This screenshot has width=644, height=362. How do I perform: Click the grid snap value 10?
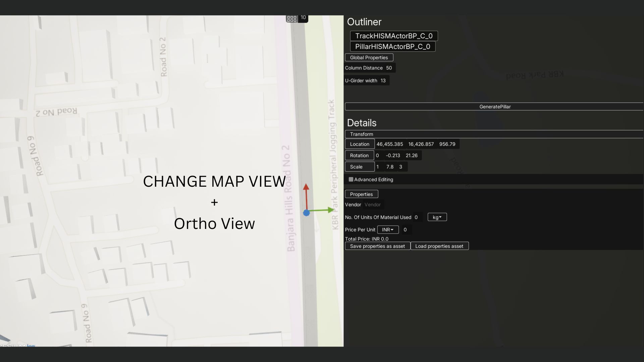(303, 18)
